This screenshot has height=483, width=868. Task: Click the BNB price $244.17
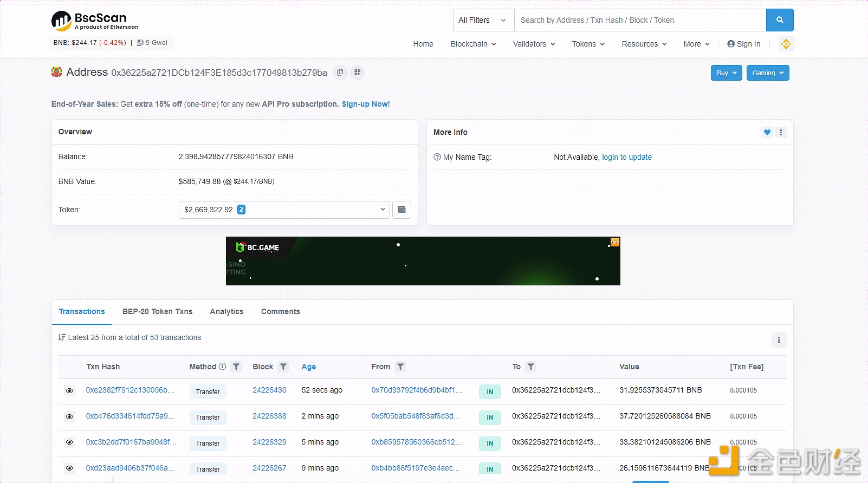[84, 43]
